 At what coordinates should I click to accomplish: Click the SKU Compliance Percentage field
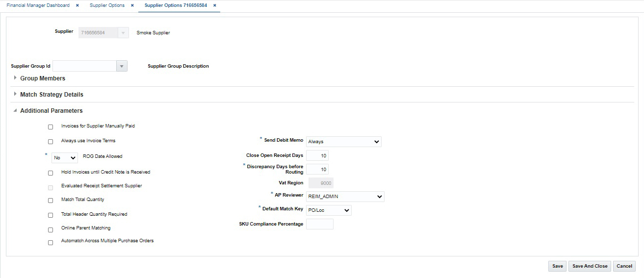point(320,224)
